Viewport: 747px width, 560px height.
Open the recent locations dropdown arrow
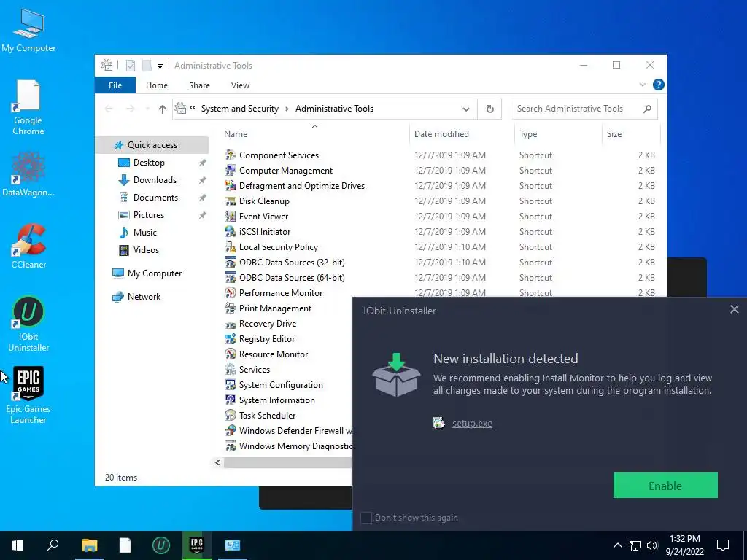[147, 109]
